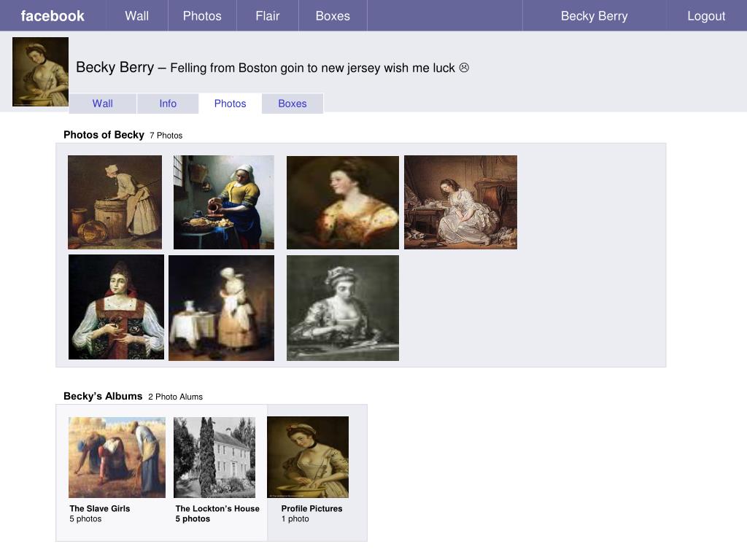Click 1 photo under Profile Pictures
Screen dimensions: 747x560
(295, 519)
